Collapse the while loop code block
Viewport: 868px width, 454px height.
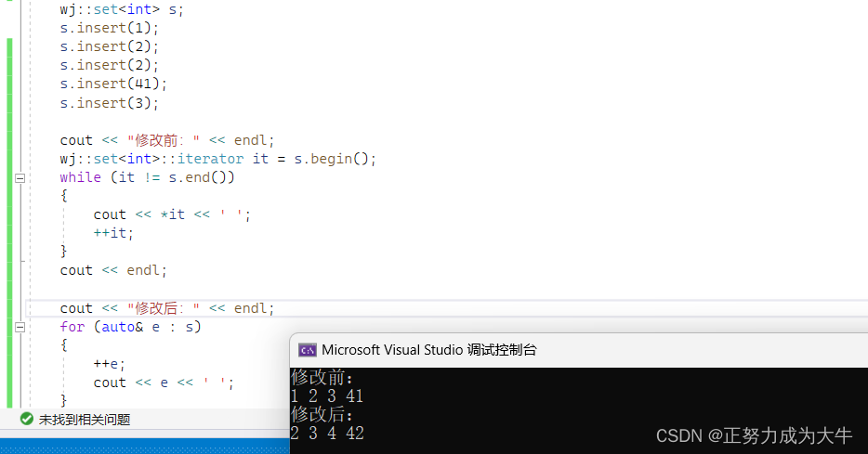point(20,178)
